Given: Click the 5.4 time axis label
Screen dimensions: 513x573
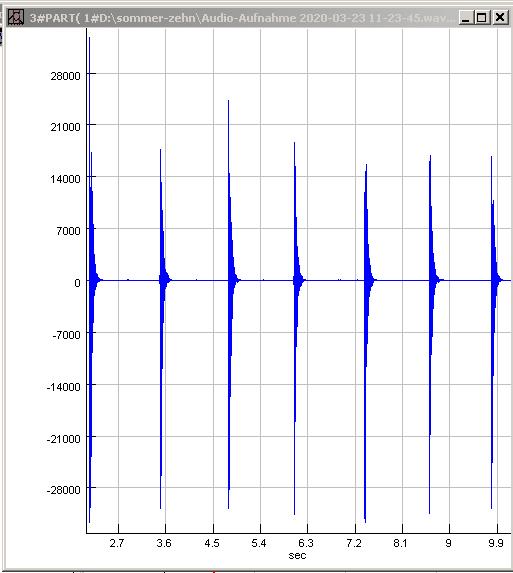Looking at the screenshot, I should tap(259, 543).
